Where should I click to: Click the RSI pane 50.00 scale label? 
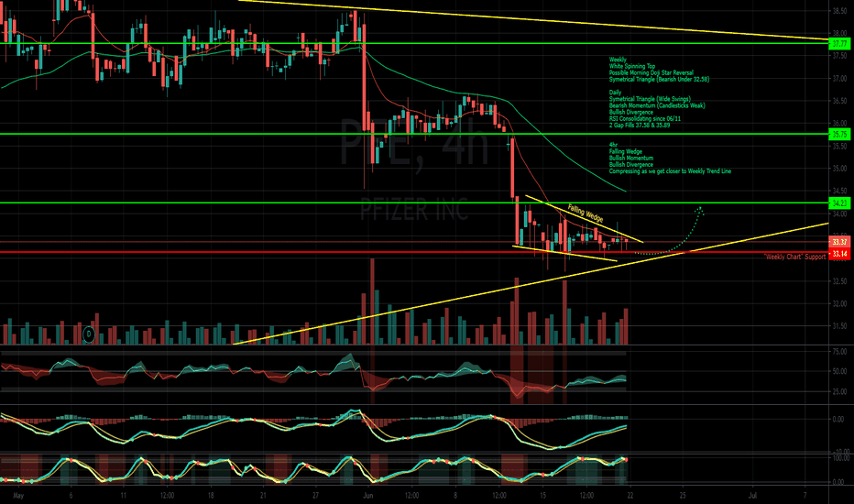tap(839, 371)
